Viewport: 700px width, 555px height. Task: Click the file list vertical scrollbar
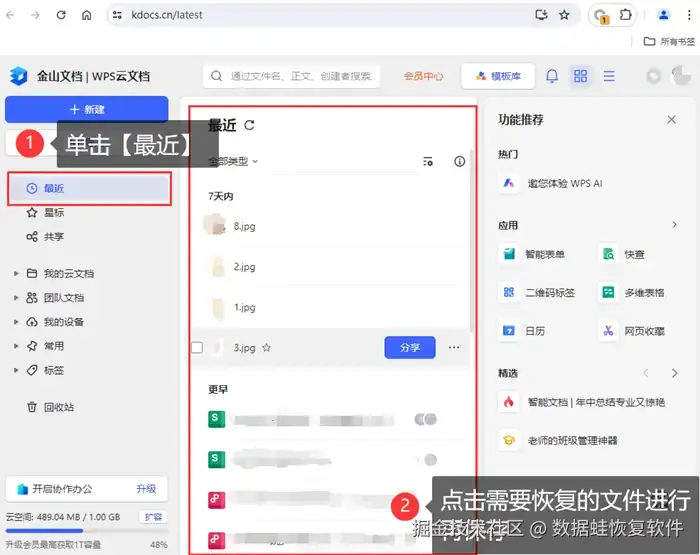tap(471, 241)
